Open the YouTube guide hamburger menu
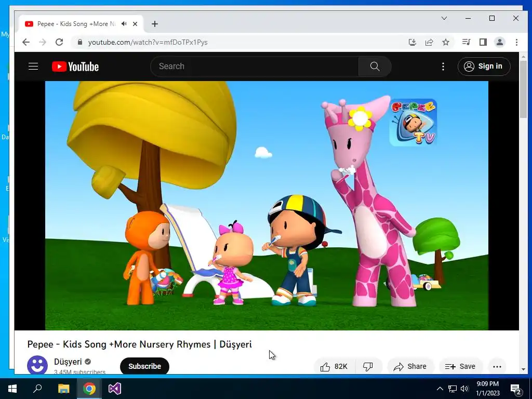 [33, 66]
